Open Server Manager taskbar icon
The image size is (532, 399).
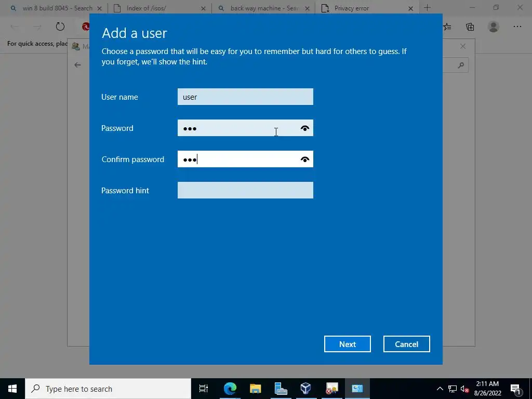281,389
